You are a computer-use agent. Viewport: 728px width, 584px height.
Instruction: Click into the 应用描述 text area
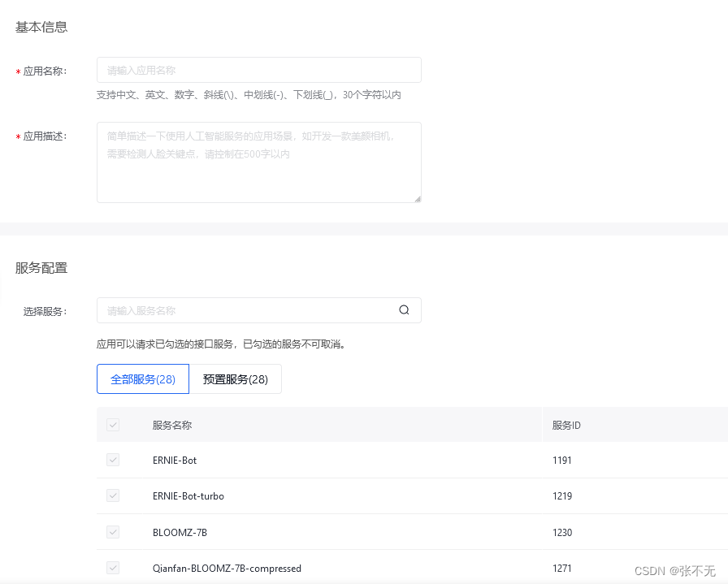click(259, 162)
